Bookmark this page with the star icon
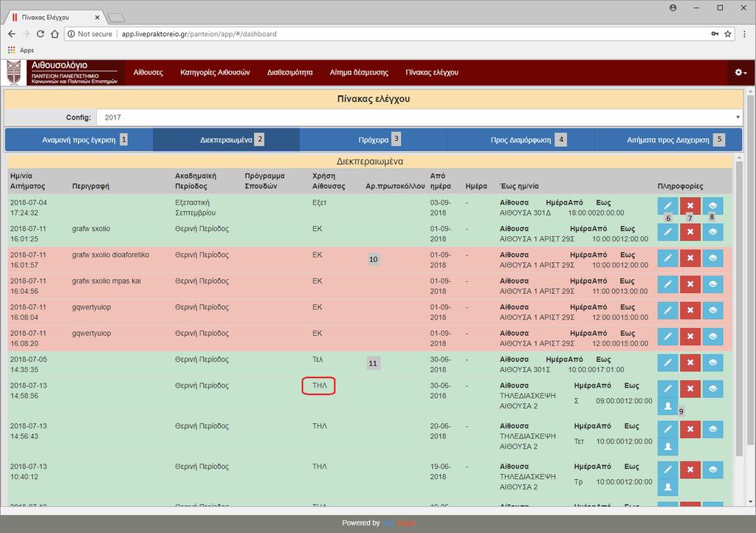Screen dimensions: 756x533 [x=728, y=34]
